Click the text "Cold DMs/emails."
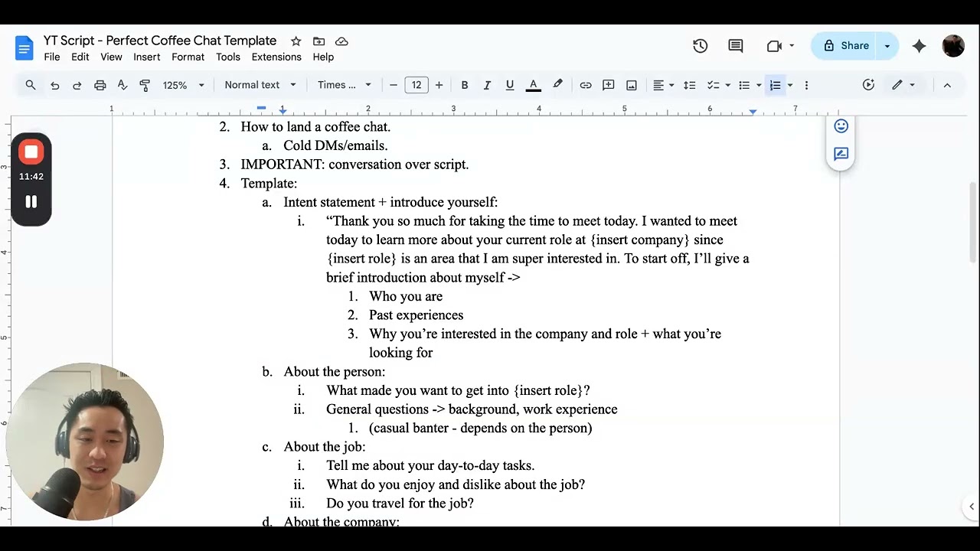This screenshot has width=980, height=551. click(335, 145)
